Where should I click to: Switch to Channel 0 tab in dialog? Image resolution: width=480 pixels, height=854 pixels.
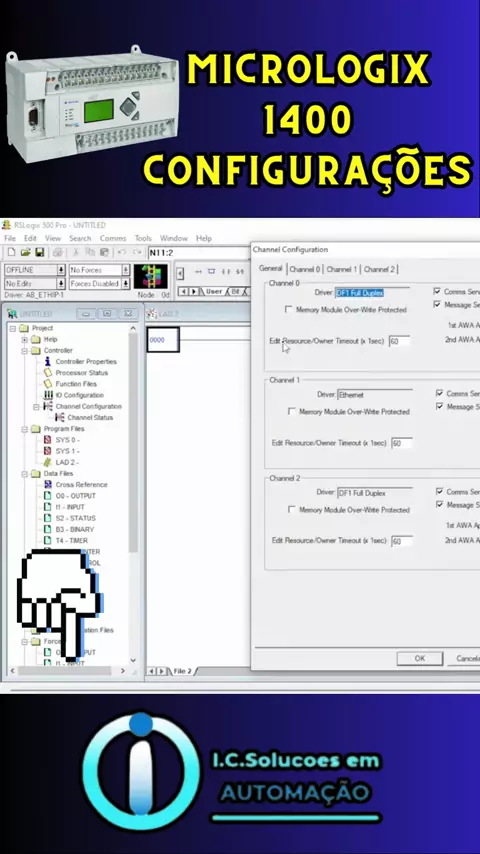tap(305, 269)
